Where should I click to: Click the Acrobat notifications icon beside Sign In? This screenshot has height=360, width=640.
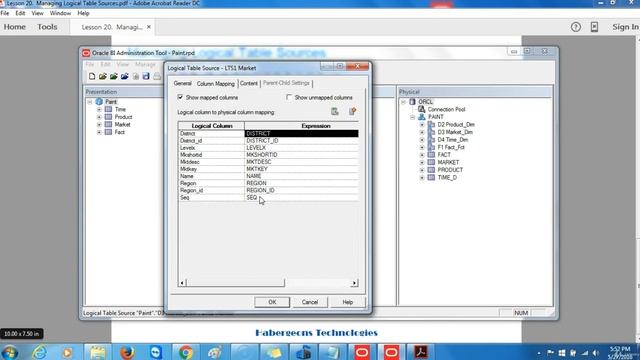tap(594, 27)
